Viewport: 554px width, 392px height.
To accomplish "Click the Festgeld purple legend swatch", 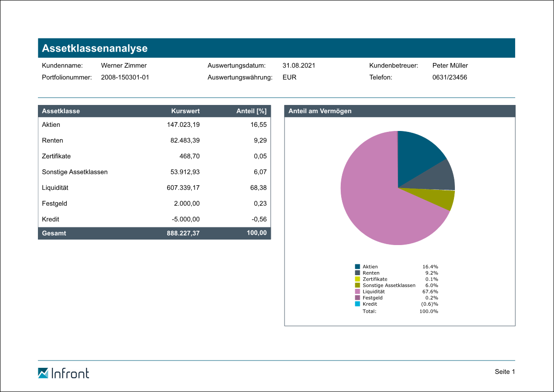I will [x=358, y=298].
